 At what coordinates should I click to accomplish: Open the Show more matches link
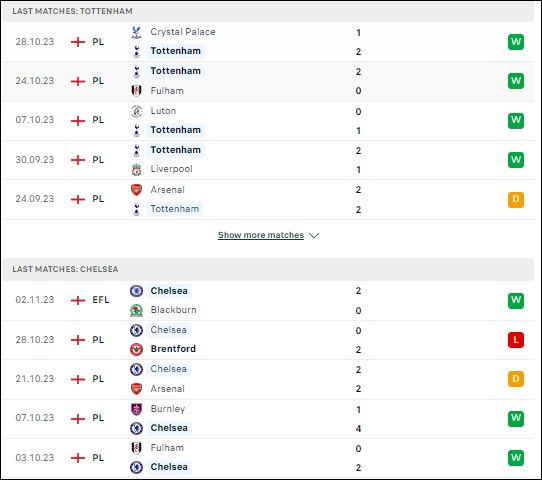[261, 235]
